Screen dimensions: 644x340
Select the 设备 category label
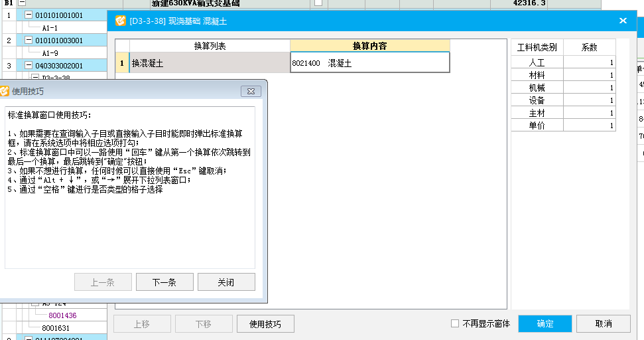537,100
